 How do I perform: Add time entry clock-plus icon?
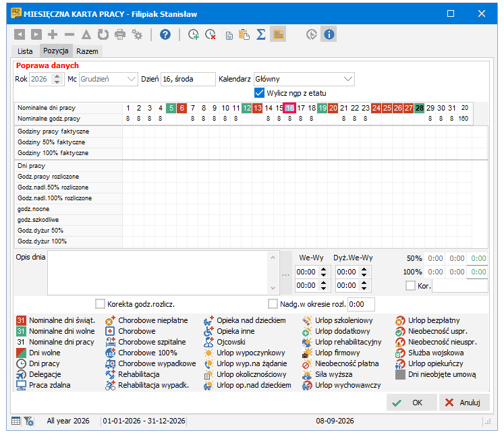pos(194,34)
